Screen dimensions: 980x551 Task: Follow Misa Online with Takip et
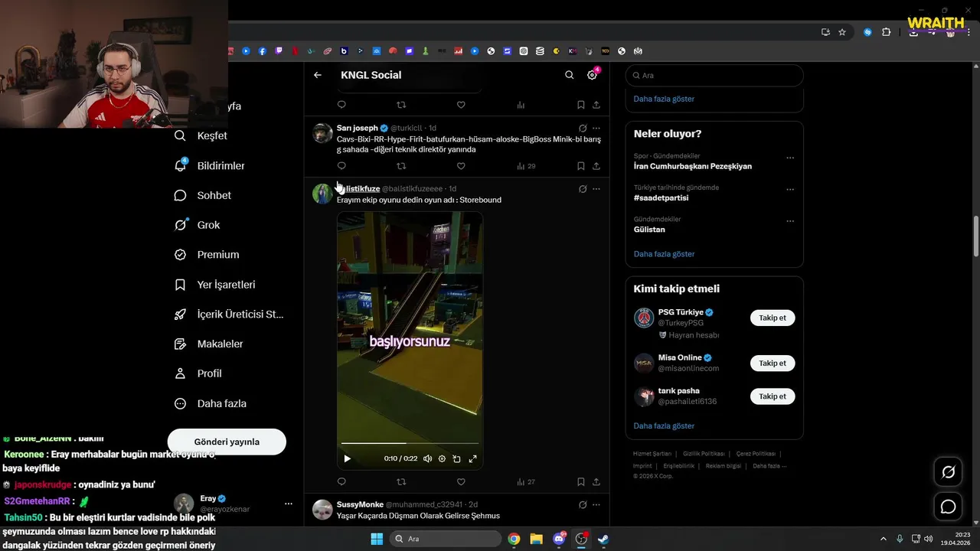click(x=773, y=364)
